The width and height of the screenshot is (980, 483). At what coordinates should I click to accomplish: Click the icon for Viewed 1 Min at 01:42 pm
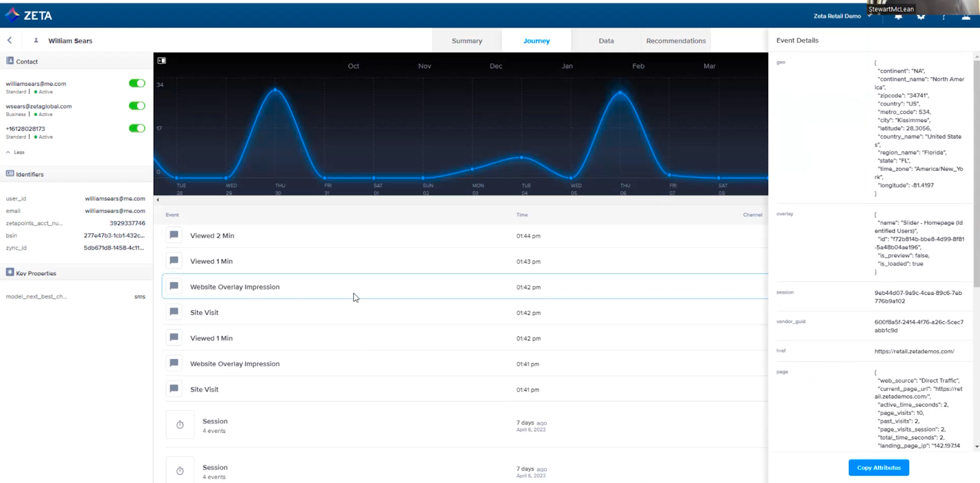click(x=174, y=338)
